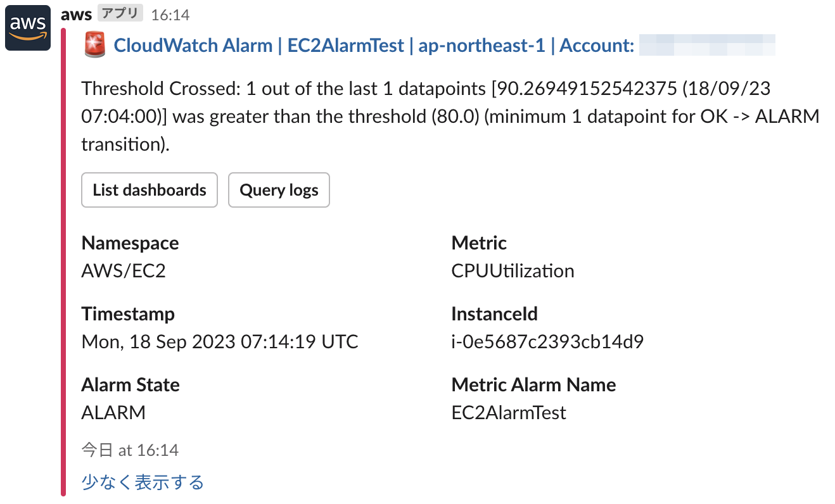Click the red siren alarm emoji

(95, 46)
